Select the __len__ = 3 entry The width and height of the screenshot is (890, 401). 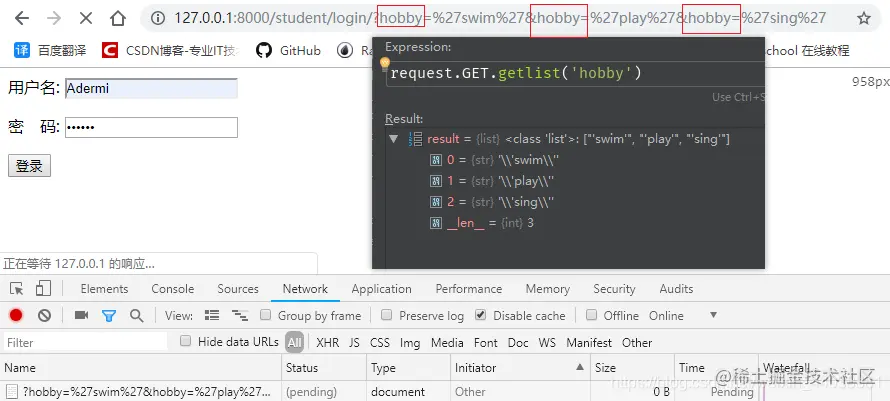point(482,223)
